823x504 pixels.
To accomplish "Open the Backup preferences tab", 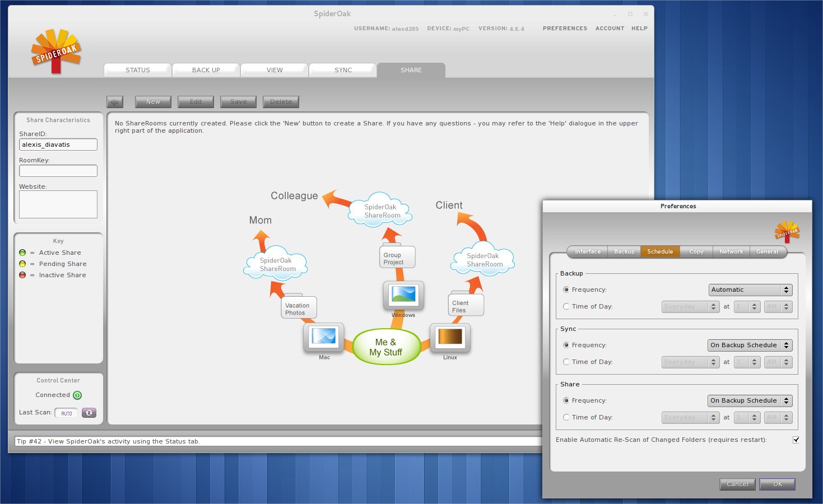I will [x=624, y=251].
